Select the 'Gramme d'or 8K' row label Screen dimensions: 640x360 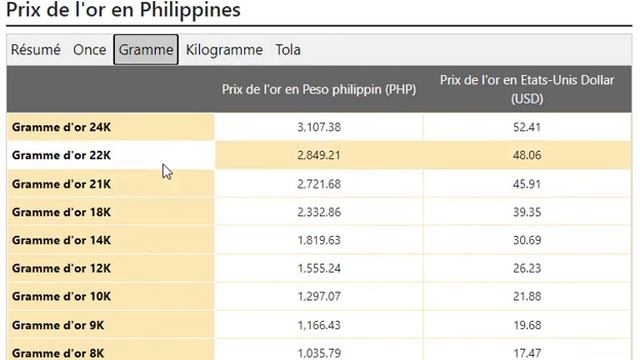click(58, 353)
